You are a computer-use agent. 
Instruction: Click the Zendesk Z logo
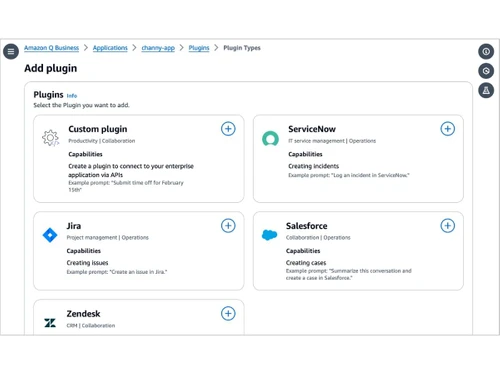point(50,323)
